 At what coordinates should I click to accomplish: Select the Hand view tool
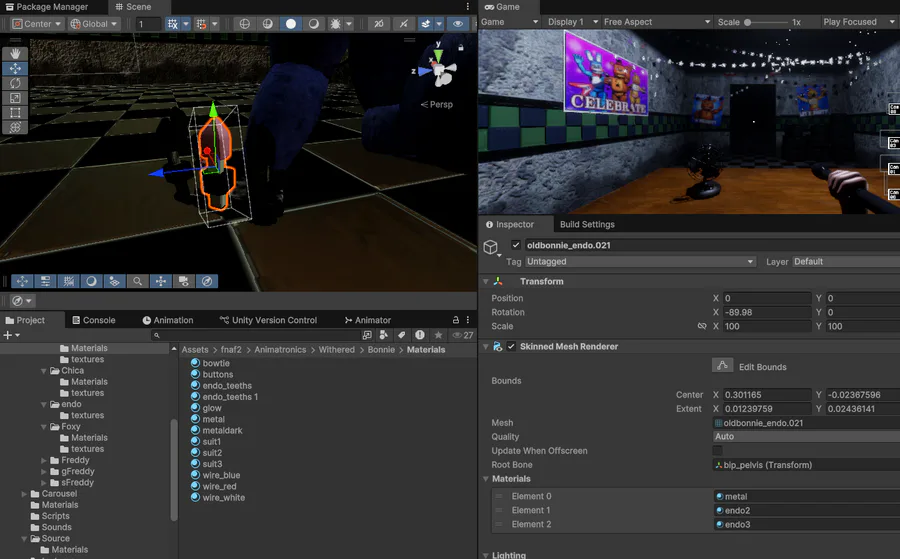[x=15, y=53]
